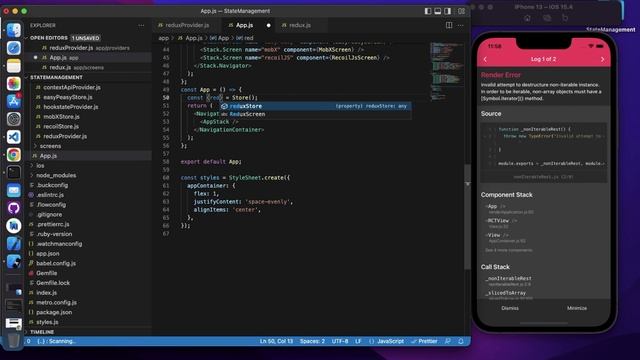The width and height of the screenshot is (640, 360).
Task: Open babel.config.js in the explorer
Action: click(x=56, y=263)
